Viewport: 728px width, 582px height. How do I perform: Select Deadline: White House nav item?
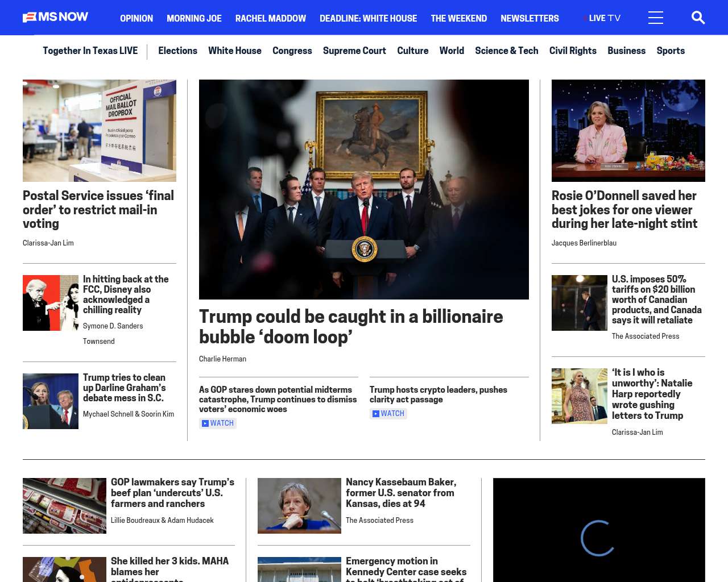[368, 18]
